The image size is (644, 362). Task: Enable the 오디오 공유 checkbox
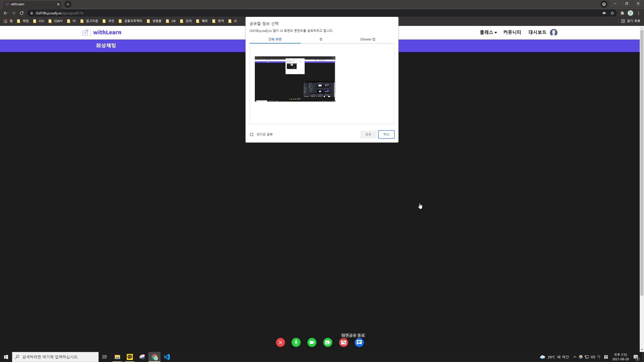tap(252, 134)
